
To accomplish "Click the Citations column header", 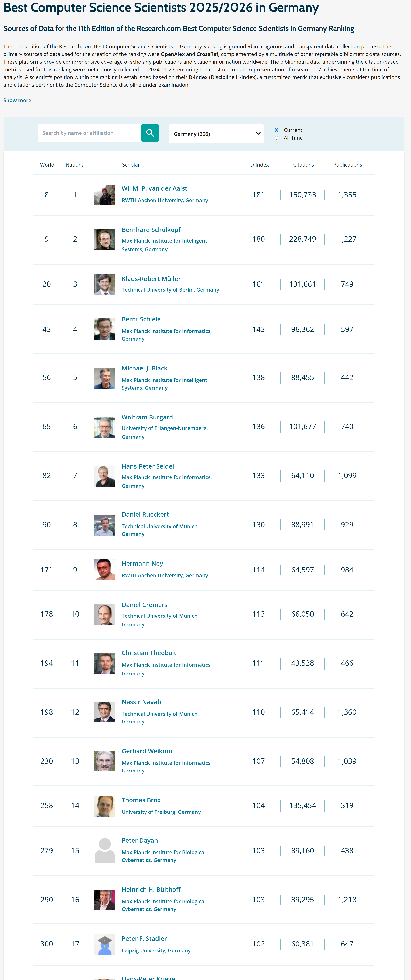I will point(303,165).
